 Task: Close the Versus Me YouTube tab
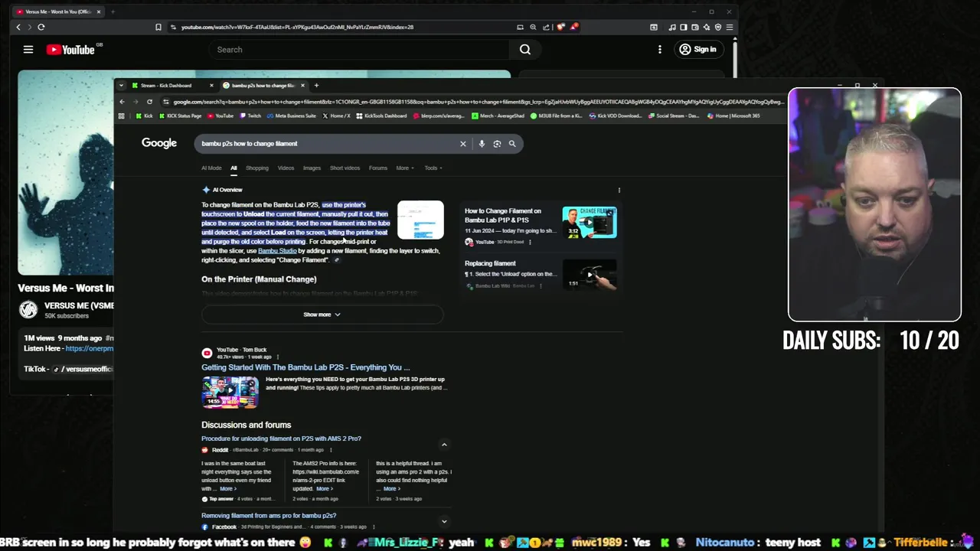tap(98, 11)
